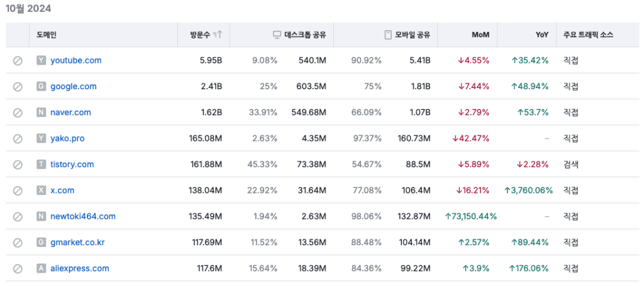Select the 135.49M visits value

click(x=206, y=216)
